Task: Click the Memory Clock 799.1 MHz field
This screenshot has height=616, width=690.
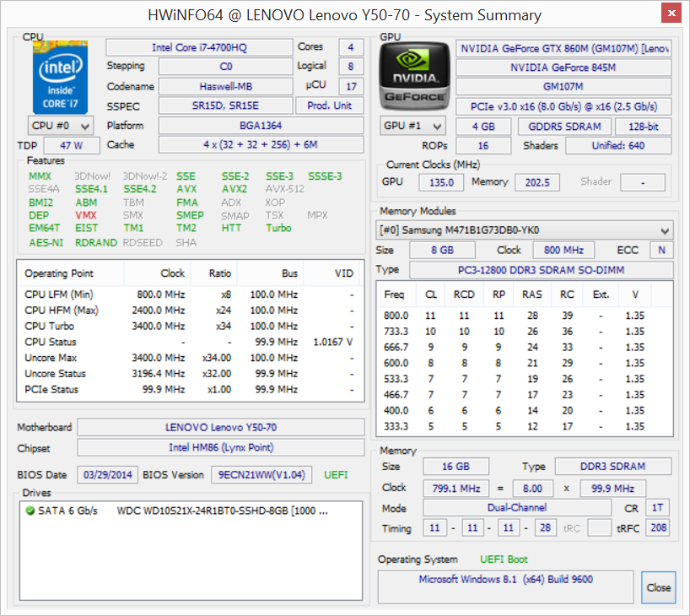Action: 456,489
